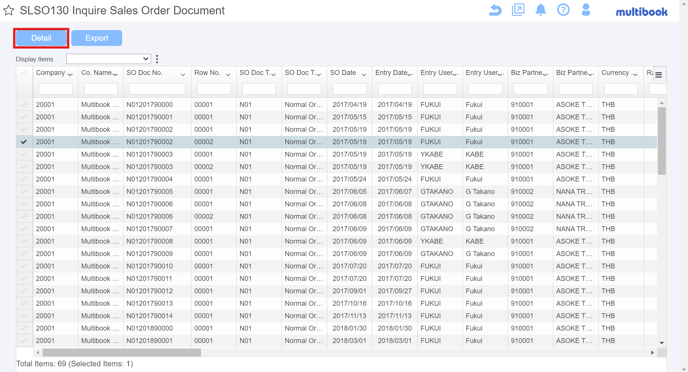The height and width of the screenshot is (372, 688).
Task: Click the Entry Date cell 2017/09/27
Action: [x=394, y=291]
